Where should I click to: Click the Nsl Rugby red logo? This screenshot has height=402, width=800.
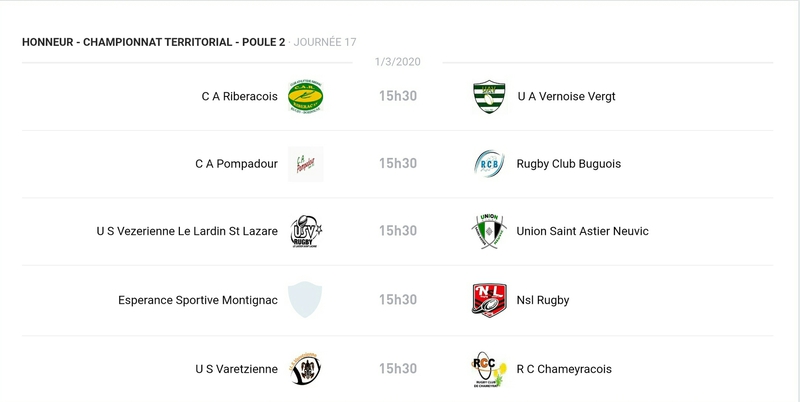[x=489, y=300]
